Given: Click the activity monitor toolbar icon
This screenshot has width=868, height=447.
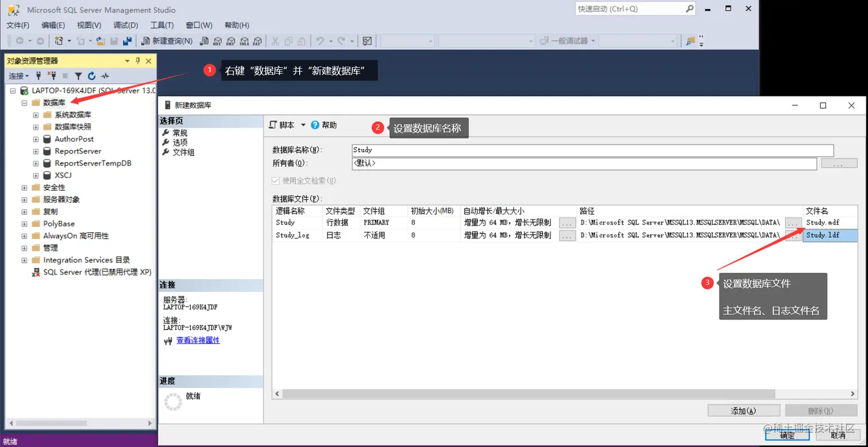Looking at the screenshot, I should point(367,41).
